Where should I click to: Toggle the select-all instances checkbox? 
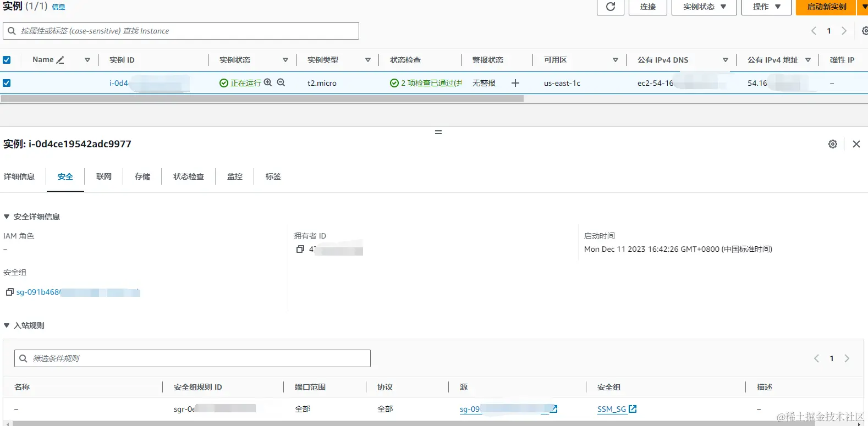click(7, 60)
